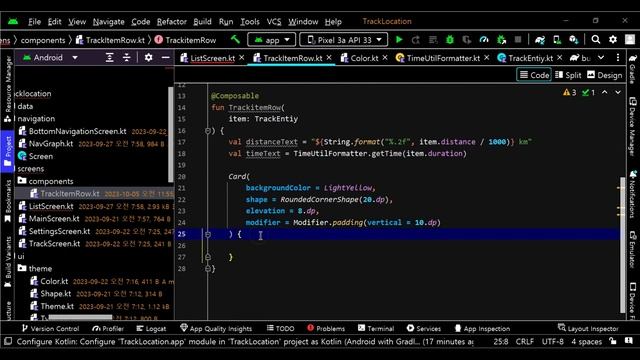Click the 25:8 caret position indicator
Image resolution: width=640 pixels, height=360 pixels.
tap(500, 341)
